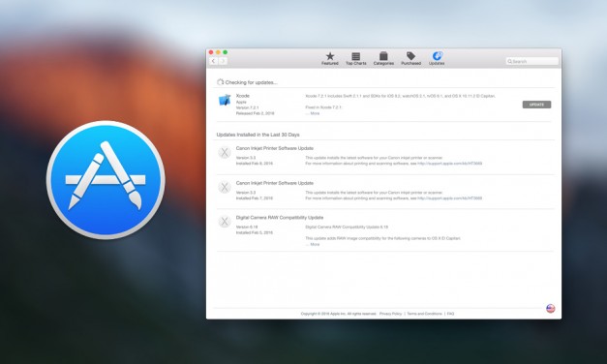Open the Privacy Policy link
Viewport: 607px width, 364px height.
click(390, 314)
